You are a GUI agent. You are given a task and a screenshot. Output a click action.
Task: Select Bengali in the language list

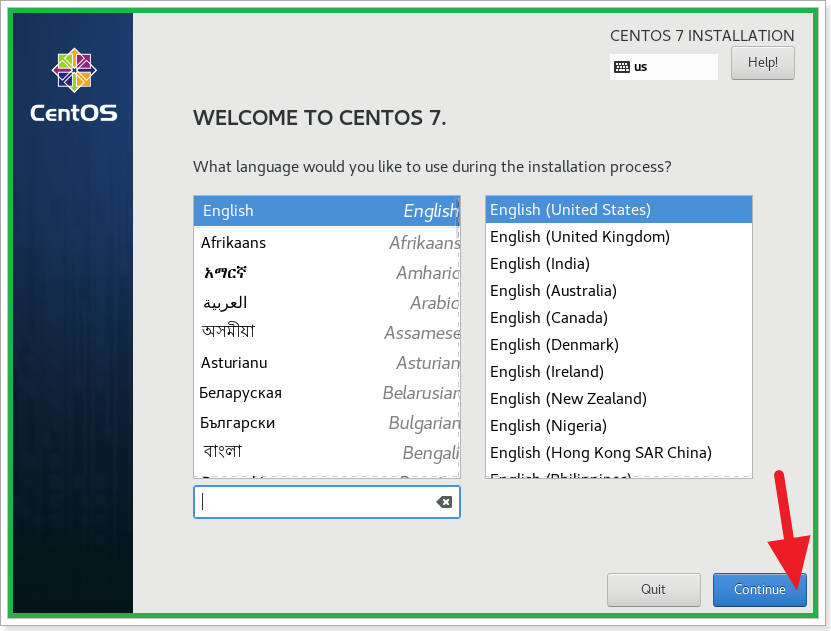coord(327,453)
